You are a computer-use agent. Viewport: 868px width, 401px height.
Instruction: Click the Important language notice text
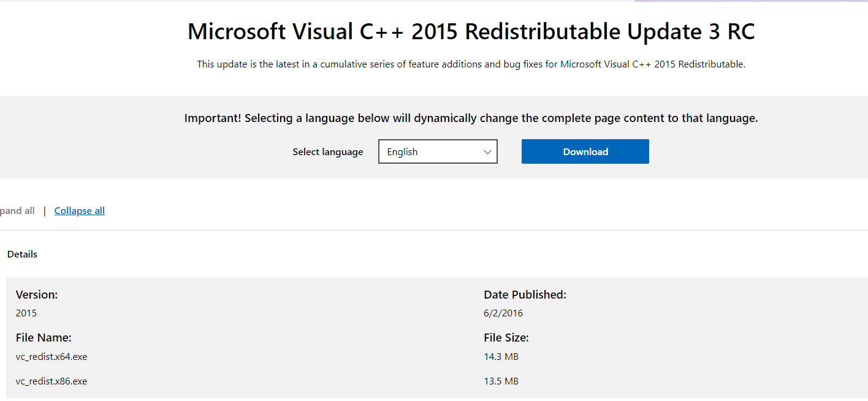471,118
